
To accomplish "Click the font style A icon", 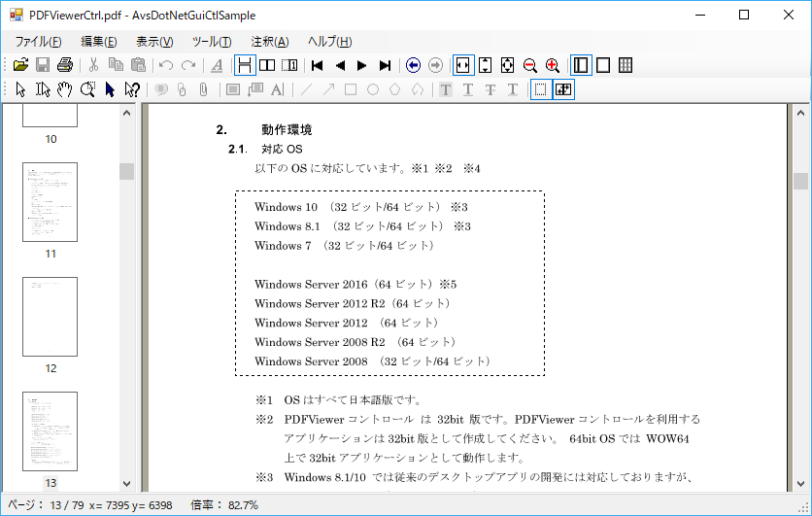I will pos(217,65).
